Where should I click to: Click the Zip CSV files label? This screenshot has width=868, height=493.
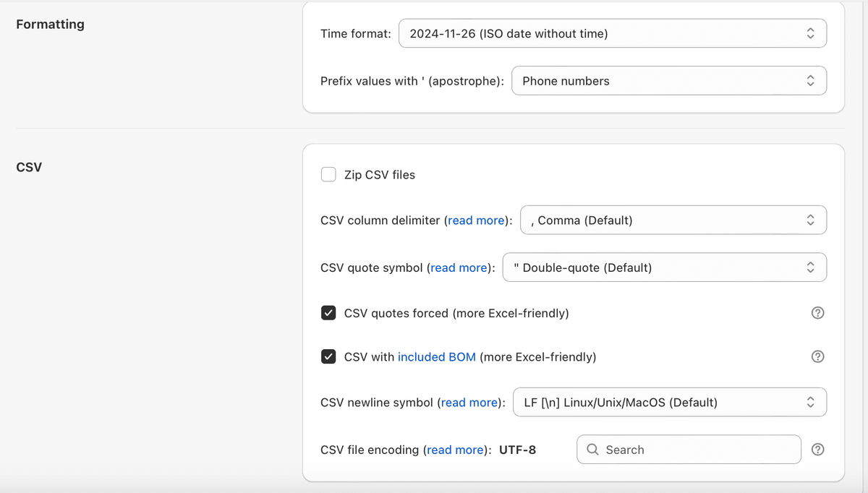pos(380,175)
